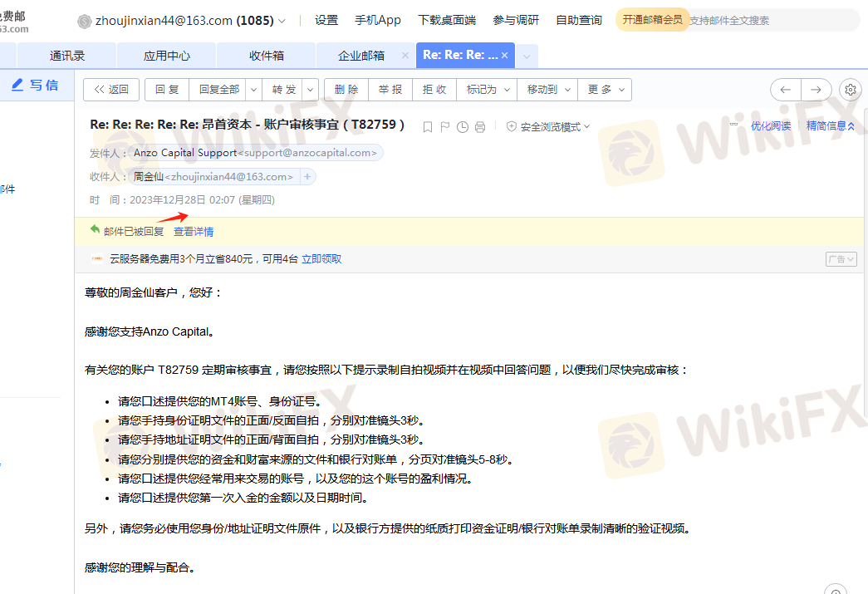
Task: Open the 移动到 dropdown
Action: pos(547,90)
